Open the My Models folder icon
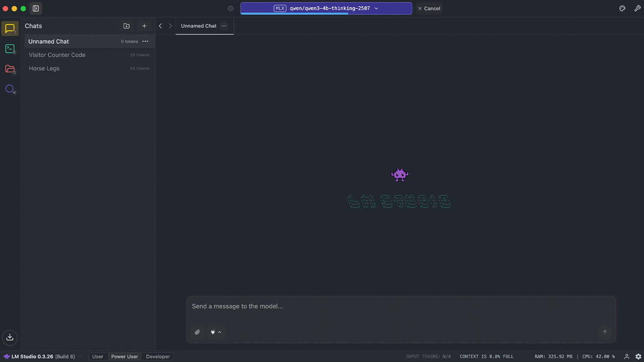Viewport: 644px width, 362px height. pyautogui.click(x=10, y=69)
